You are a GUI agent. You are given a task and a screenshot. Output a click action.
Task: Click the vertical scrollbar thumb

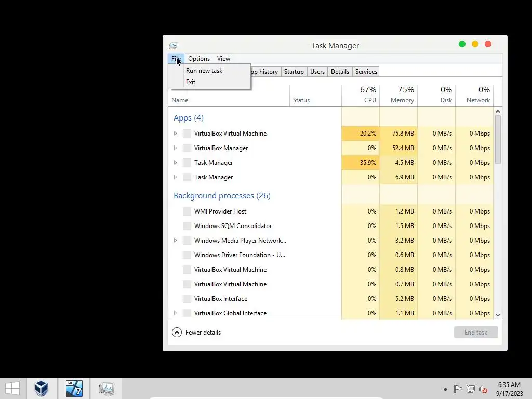point(498,140)
